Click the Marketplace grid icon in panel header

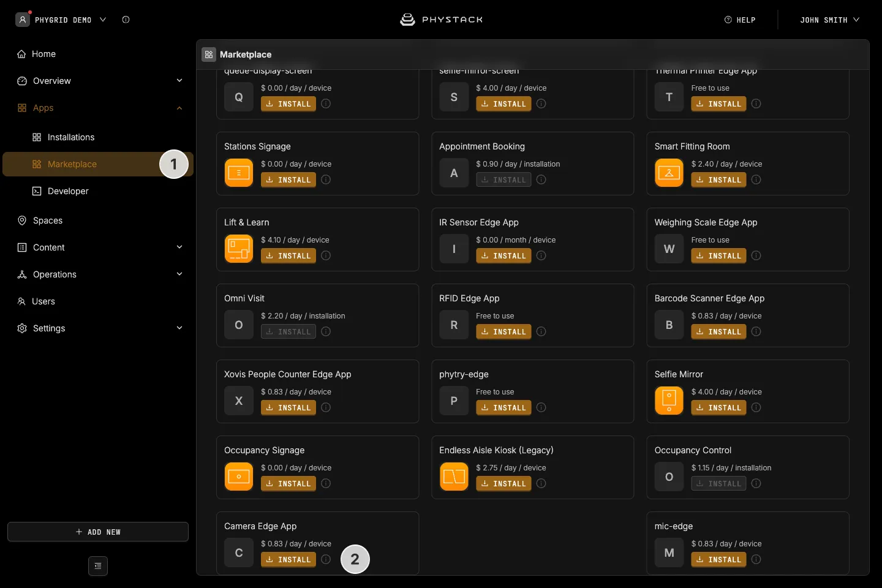(209, 55)
